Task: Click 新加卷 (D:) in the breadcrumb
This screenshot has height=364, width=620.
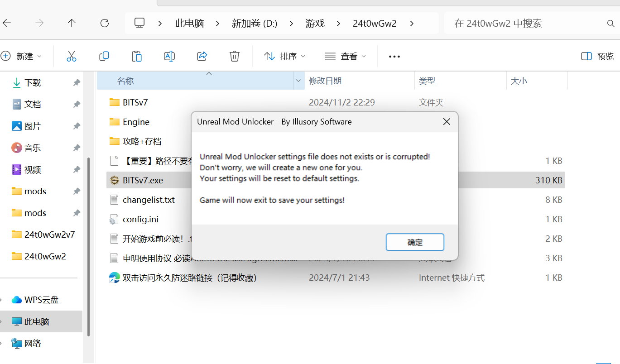Action: pyautogui.click(x=255, y=24)
